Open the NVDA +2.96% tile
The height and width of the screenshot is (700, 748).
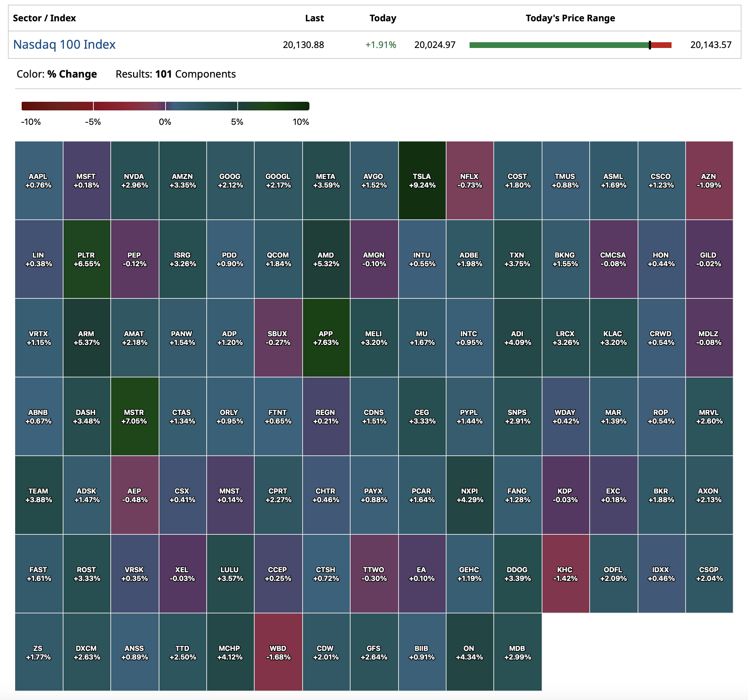(134, 181)
